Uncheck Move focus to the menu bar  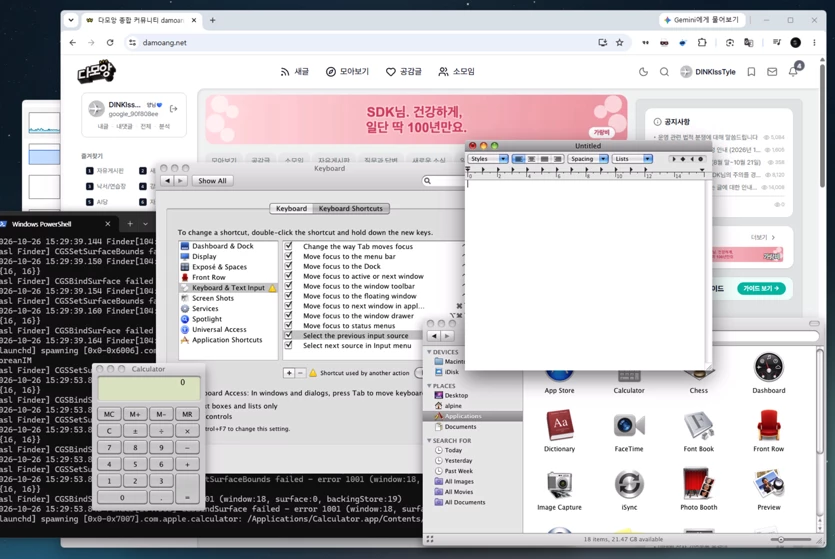289,256
